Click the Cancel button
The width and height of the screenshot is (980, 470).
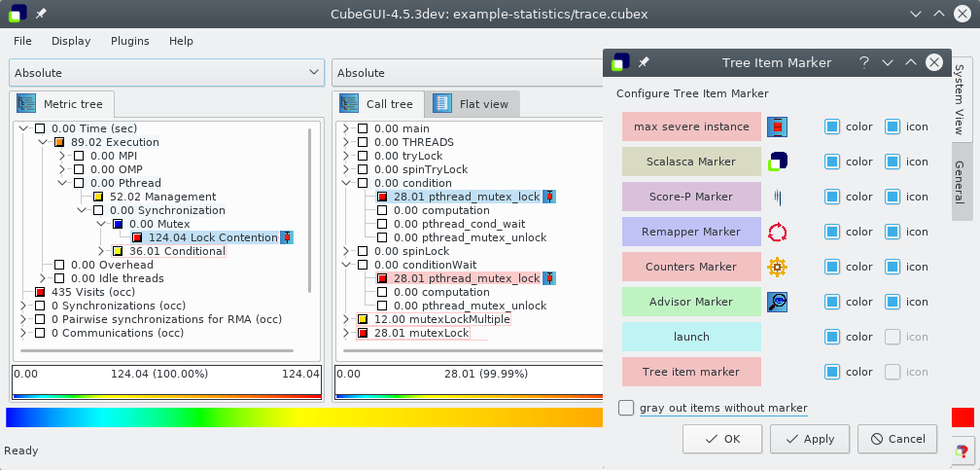[x=896, y=439]
